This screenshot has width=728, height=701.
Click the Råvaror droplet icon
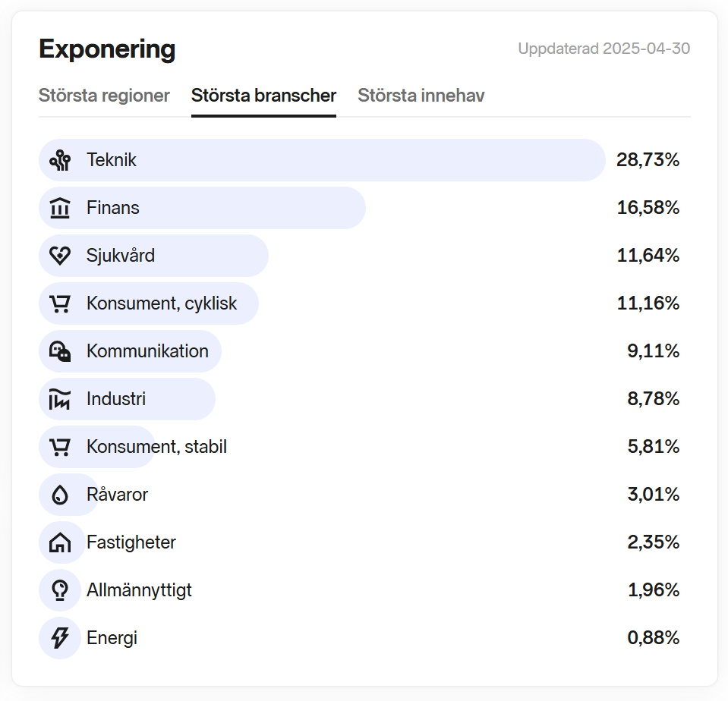[x=60, y=495]
